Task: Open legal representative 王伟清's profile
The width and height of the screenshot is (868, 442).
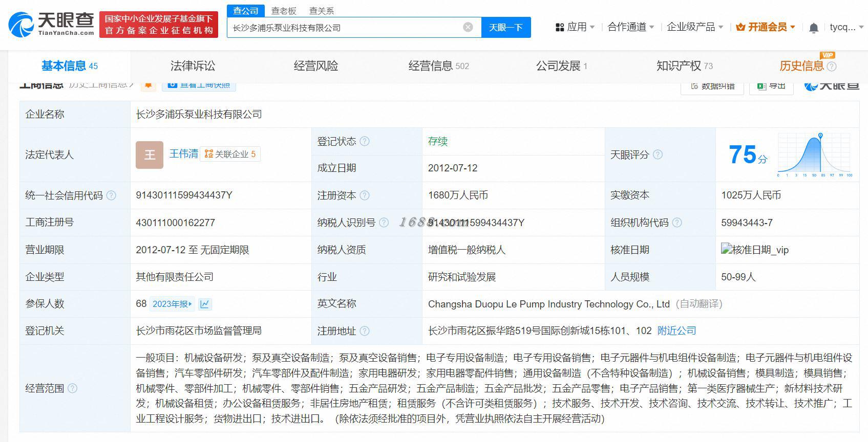Action: coord(184,154)
